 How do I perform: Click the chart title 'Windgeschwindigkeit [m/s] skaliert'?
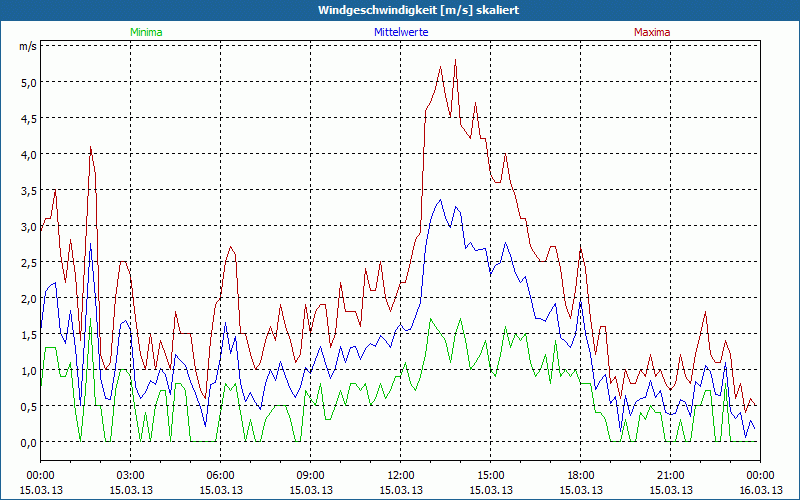[418, 10]
